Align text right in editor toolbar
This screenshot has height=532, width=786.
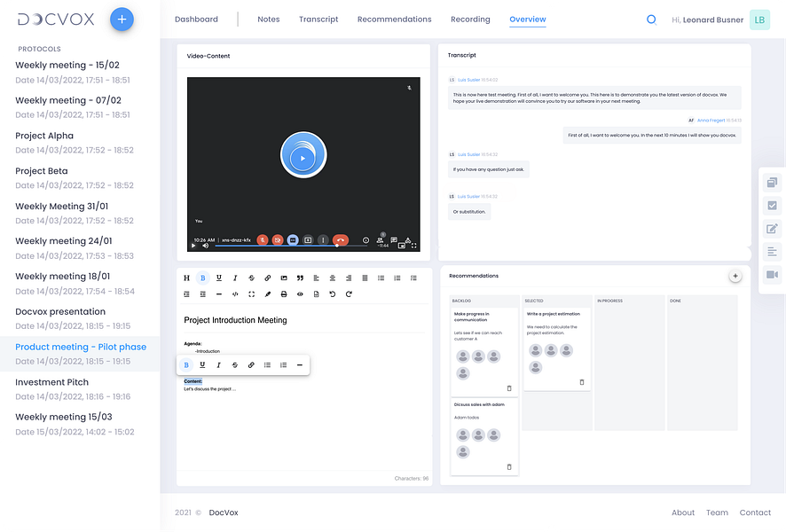click(x=349, y=278)
